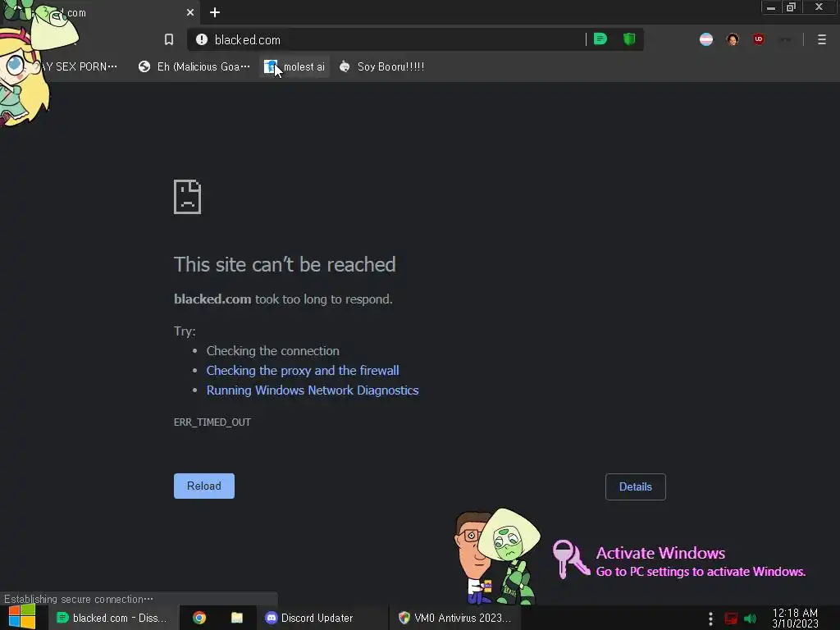840x630 pixels.
Task: Click the 'Checking the connection' text
Action: [x=272, y=351]
